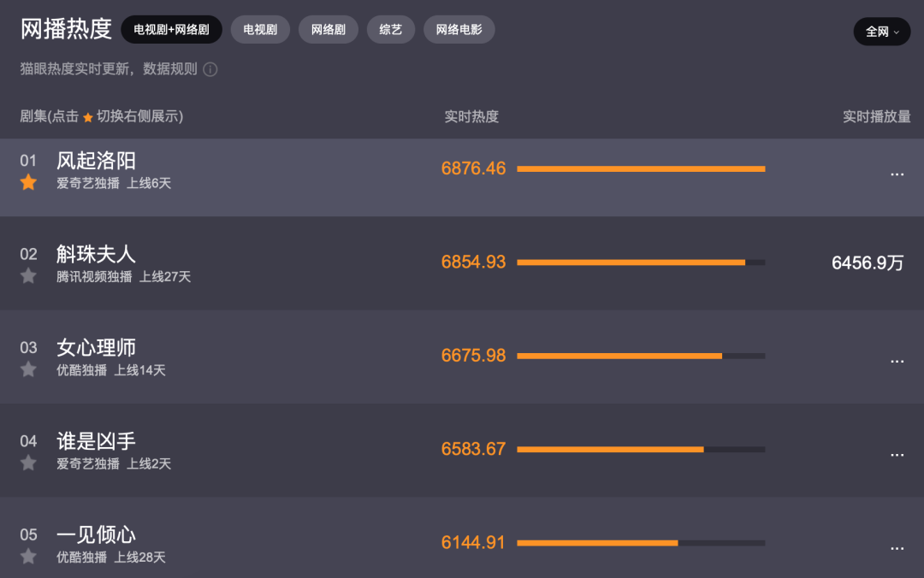Viewport: 924px width, 578px height.
Task: Open the ellipsis for 一见倾心 row
Action: 897,549
